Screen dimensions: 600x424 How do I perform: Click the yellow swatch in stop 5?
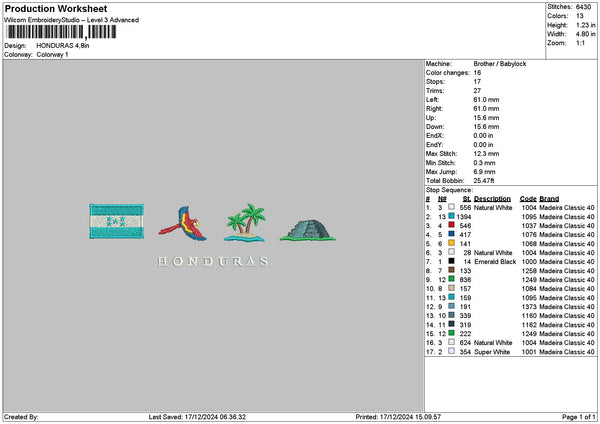452,243
